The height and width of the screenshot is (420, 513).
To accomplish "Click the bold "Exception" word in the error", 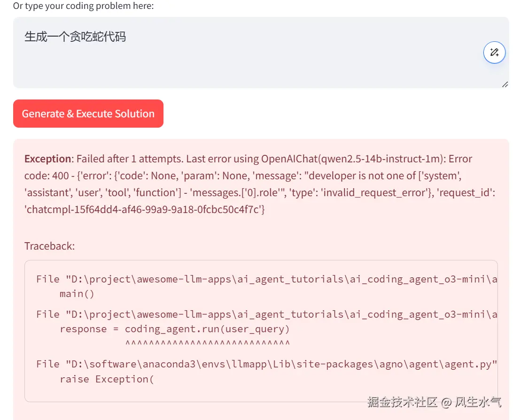I will pyautogui.click(x=47, y=159).
